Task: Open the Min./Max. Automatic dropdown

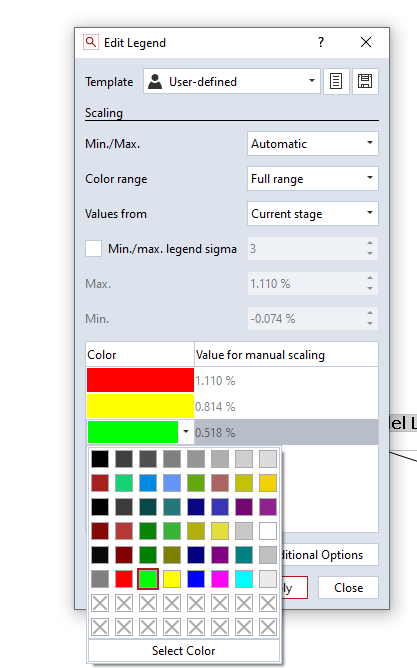Action: point(313,144)
